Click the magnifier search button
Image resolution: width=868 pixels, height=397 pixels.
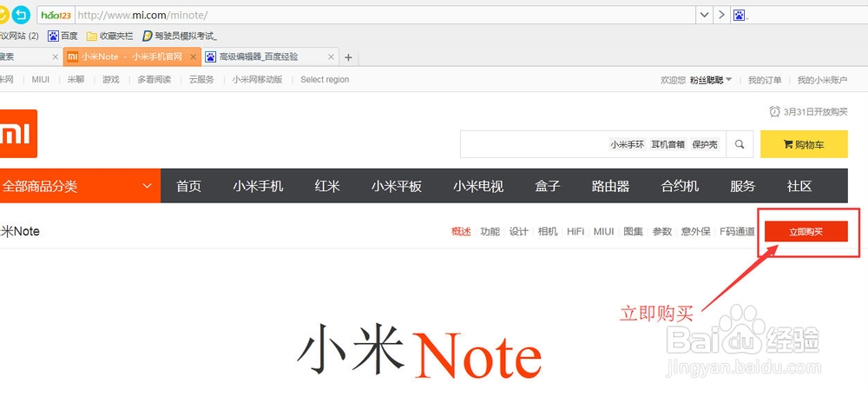point(740,144)
